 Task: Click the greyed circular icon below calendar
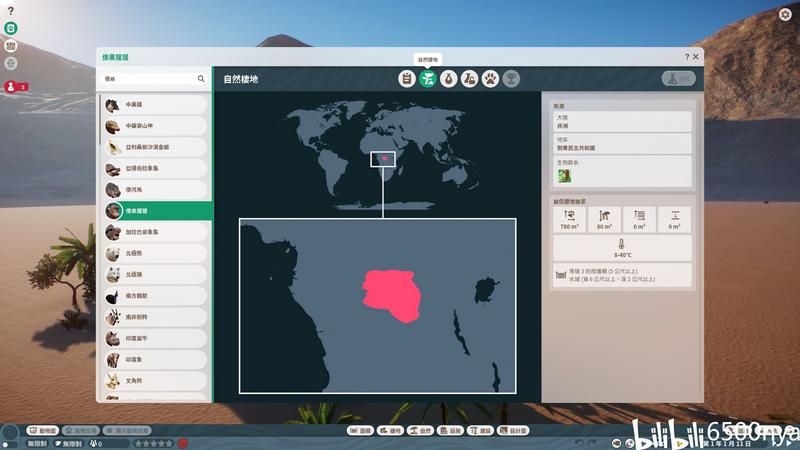(x=11, y=63)
